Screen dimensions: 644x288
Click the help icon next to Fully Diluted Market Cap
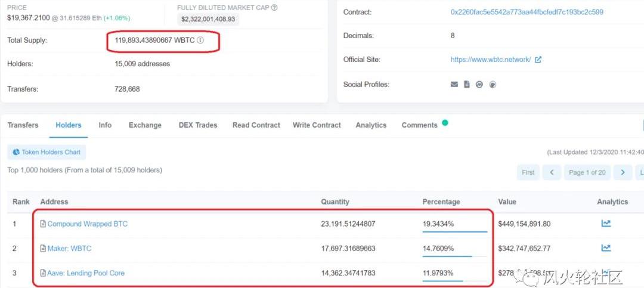[274, 7]
